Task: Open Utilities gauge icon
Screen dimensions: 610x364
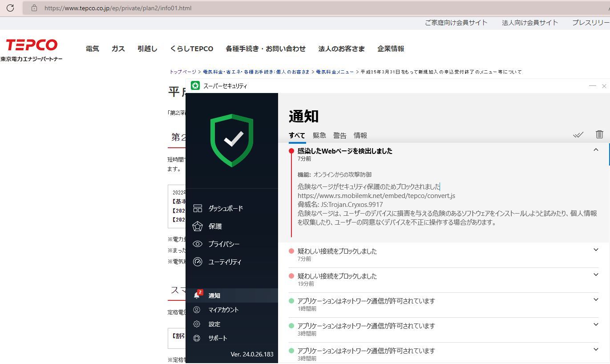Action: tap(198, 262)
